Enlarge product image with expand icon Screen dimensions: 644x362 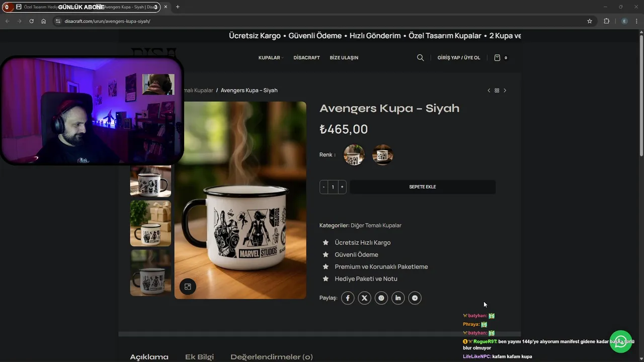(188, 287)
